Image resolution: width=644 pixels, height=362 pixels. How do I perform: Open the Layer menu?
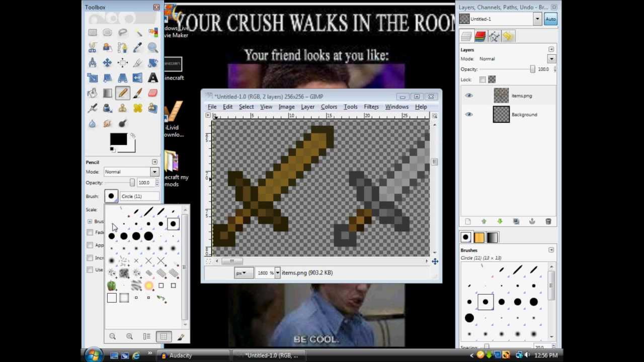point(307,107)
